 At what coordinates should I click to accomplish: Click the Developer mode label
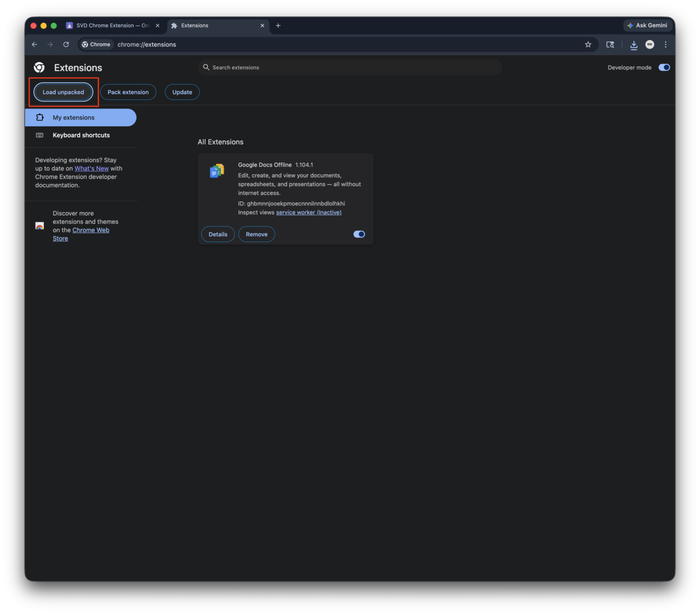[629, 68]
